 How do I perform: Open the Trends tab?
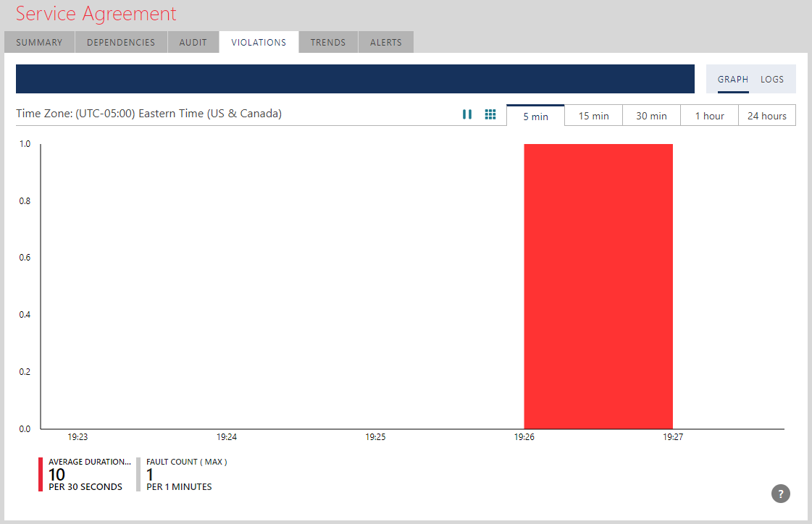pyautogui.click(x=328, y=43)
